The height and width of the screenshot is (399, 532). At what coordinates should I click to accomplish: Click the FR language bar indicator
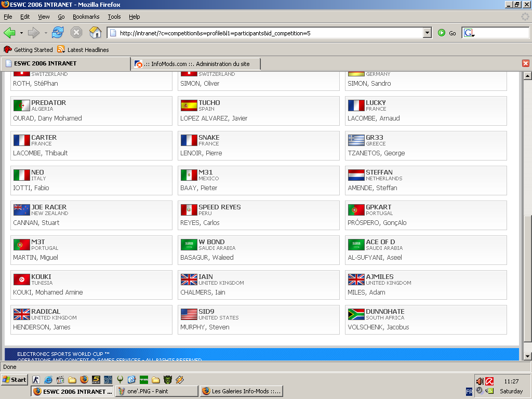tap(469, 392)
